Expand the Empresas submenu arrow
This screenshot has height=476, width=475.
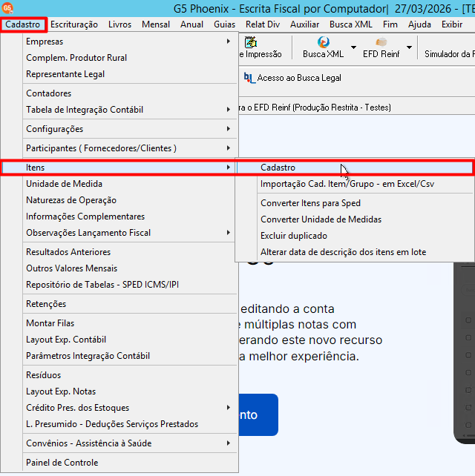229,42
